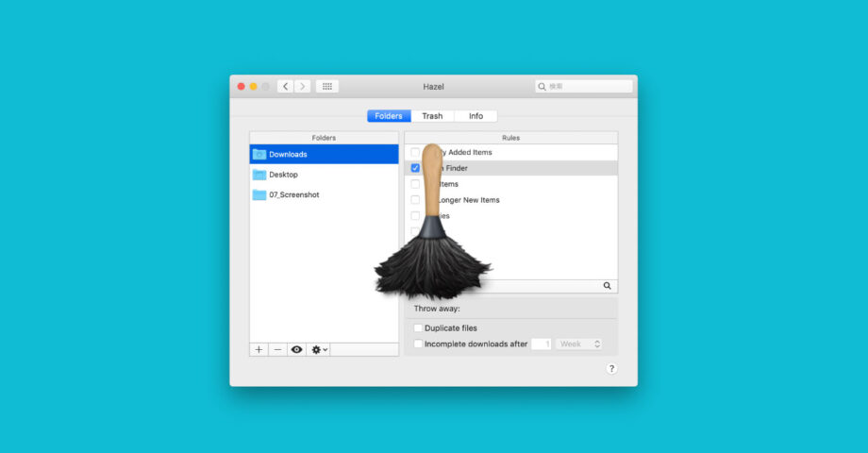This screenshot has width=868, height=453.
Task: Switch to the Trash tab
Action: (x=432, y=116)
